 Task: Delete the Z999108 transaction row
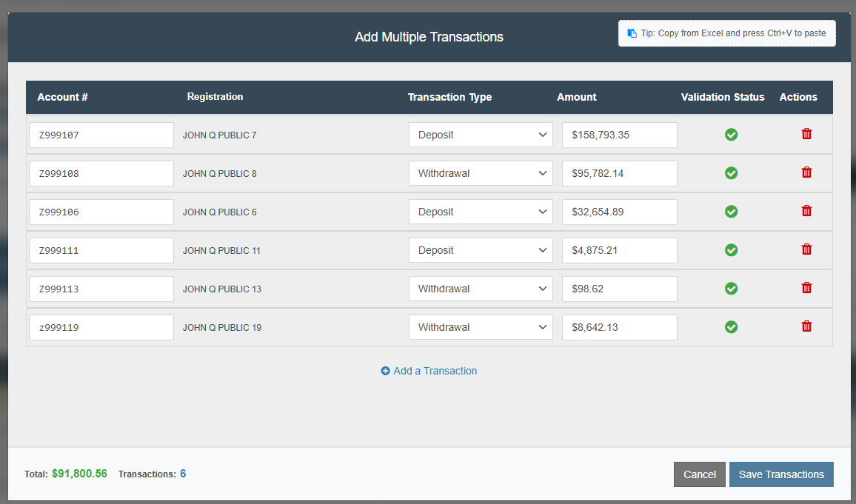coord(806,172)
